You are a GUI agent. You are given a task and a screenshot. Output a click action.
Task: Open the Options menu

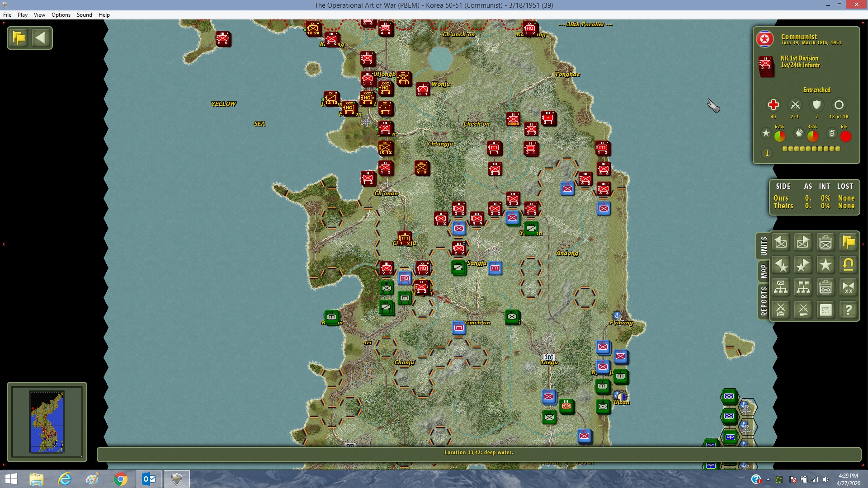(61, 15)
